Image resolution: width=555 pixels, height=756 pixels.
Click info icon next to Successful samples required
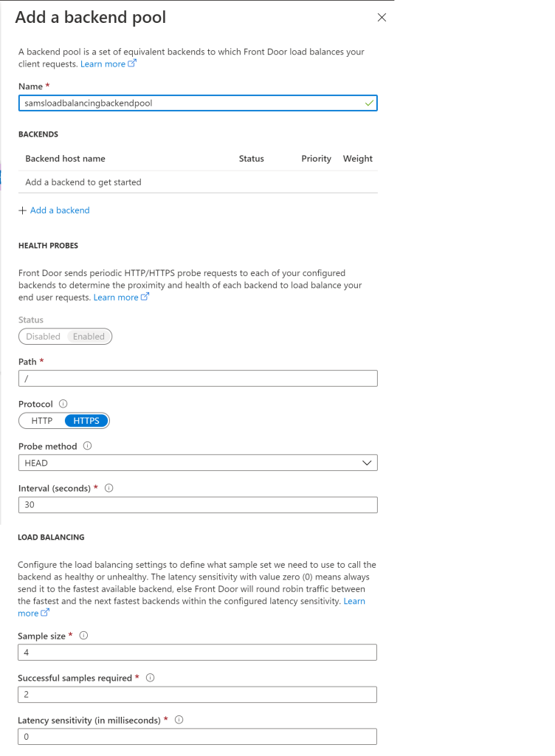pyautogui.click(x=151, y=678)
